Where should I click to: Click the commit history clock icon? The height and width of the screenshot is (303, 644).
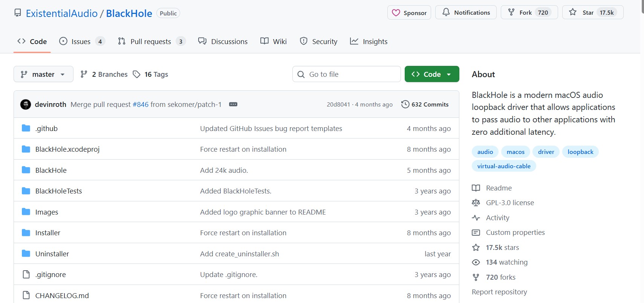(405, 104)
